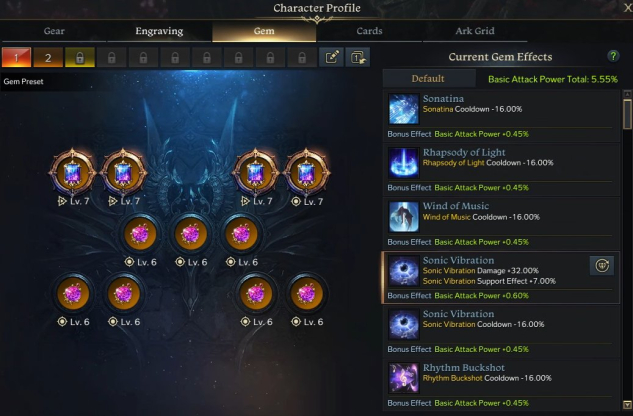Click scrollbar up arrow in gem effects

[627, 94]
